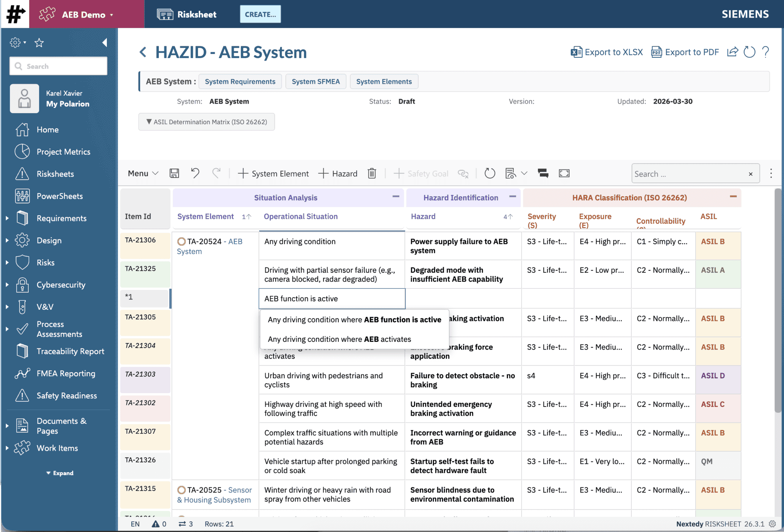Viewport: 784px width, 532px height.
Task: Open the document review dropdown arrow
Action: click(x=524, y=174)
